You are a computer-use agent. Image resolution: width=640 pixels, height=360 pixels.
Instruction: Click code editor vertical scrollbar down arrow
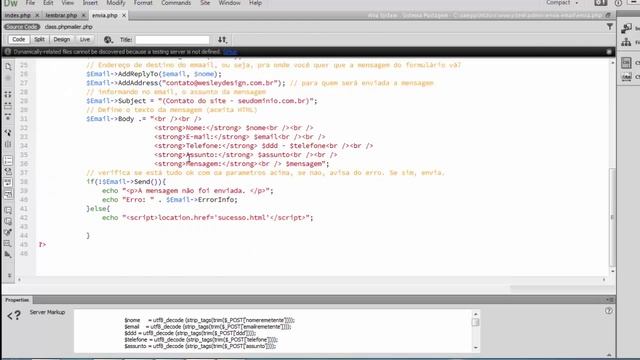point(612,271)
